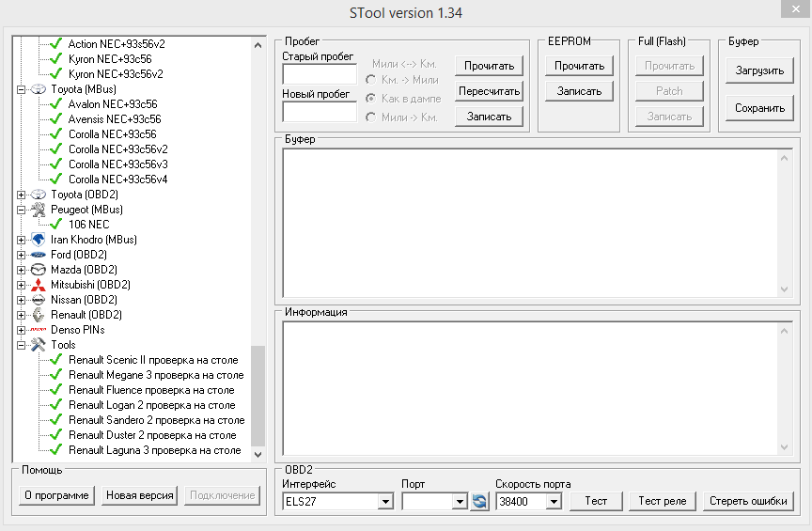Image resolution: width=812 pixels, height=531 pixels.
Task: Click the Тест button
Action: tap(596, 501)
